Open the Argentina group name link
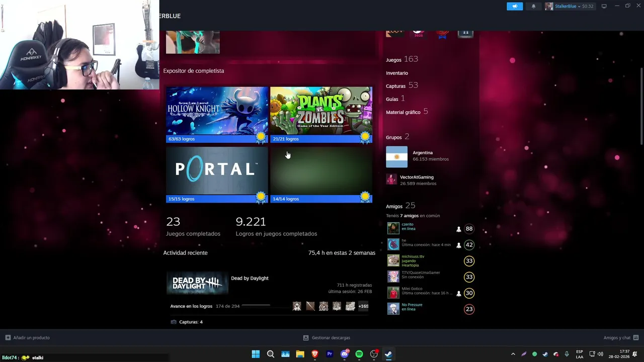 pos(423,152)
